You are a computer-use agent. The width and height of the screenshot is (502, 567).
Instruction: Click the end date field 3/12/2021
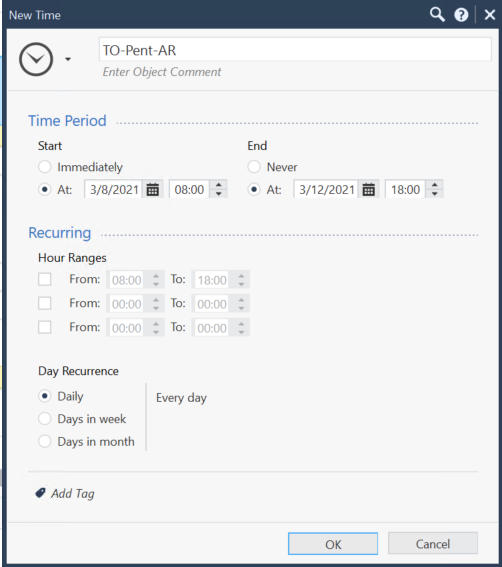click(326, 189)
